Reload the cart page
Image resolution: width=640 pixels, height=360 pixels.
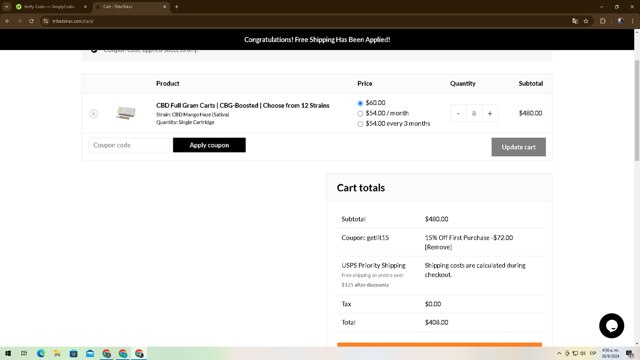click(x=31, y=21)
